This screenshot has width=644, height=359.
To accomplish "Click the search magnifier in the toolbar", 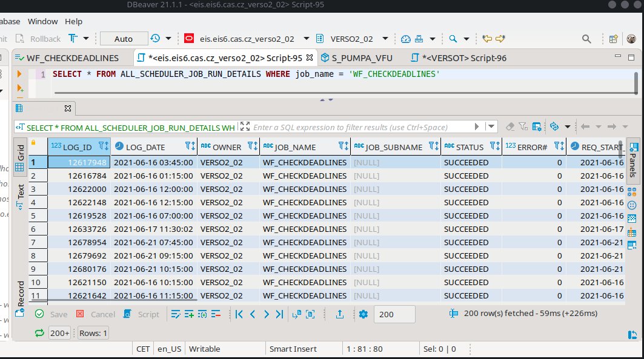I will coord(586,38).
